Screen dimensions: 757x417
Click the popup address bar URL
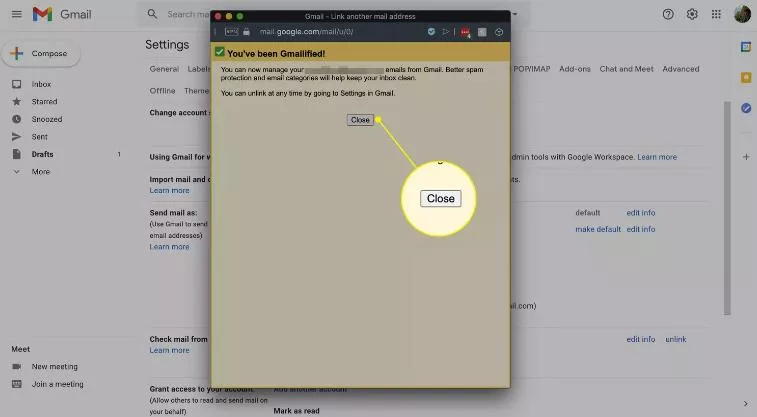click(306, 32)
